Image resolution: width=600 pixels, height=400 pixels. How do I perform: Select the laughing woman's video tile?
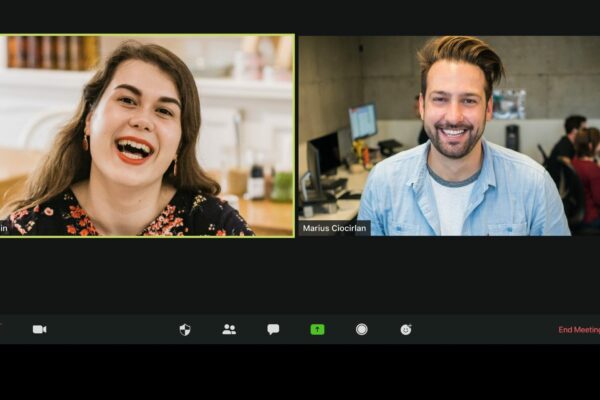147,136
